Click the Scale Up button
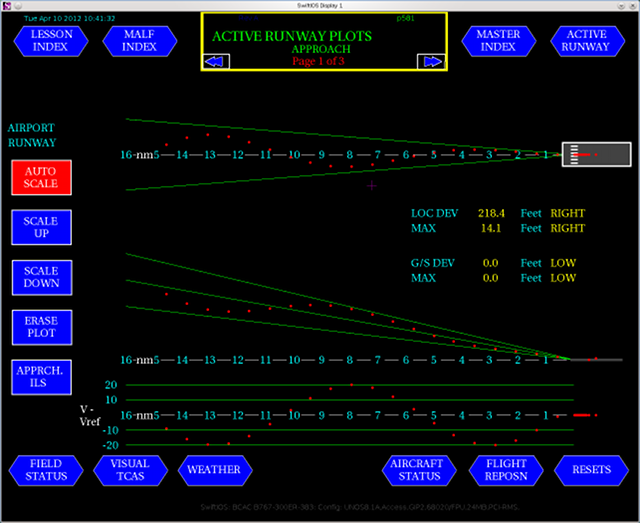Viewport: 640px width, 523px height. (x=41, y=227)
